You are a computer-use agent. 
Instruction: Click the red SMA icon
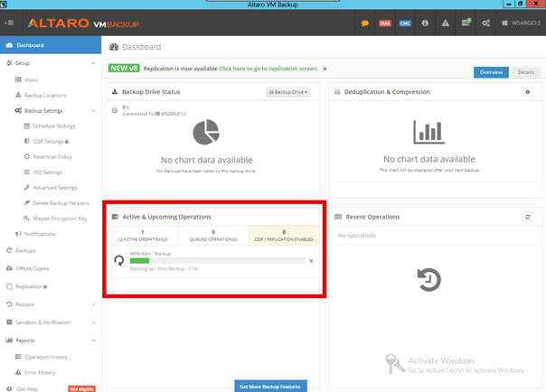click(x=385, y=23)
